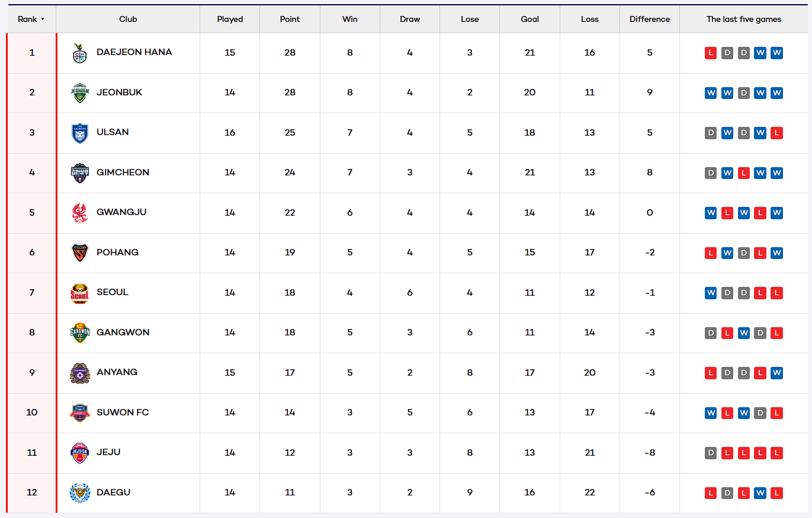This screenshot has width=812, height=518.
Task: Click the Anyang club crest icon
Action: click(x=79, y=373)
